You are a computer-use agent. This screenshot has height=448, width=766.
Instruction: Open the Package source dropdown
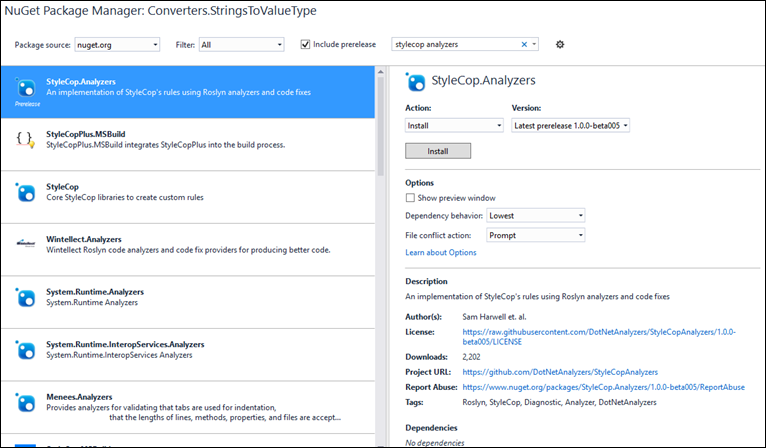coord(116,44)
